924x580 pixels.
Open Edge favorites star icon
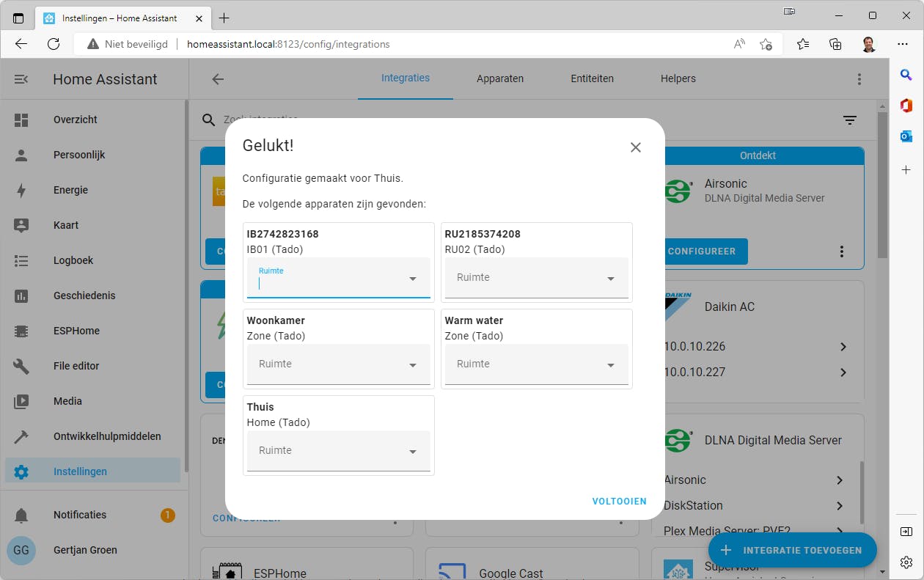pos(803,44)
